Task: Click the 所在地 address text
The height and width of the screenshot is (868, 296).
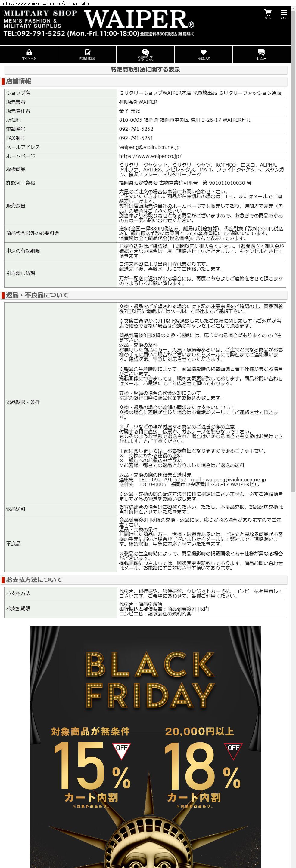Action: coord(185,120)
